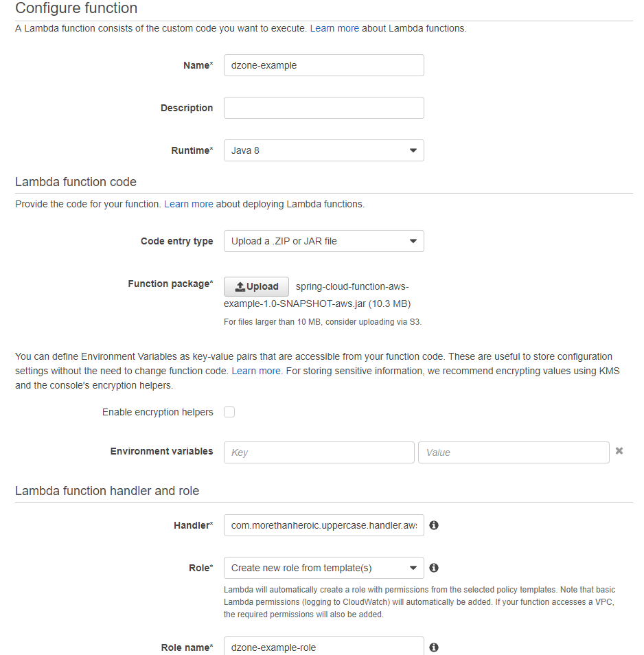Viewport: 644px width, 655px height.
Task: Click the Enable encryption helpers label
Action: 158,412
